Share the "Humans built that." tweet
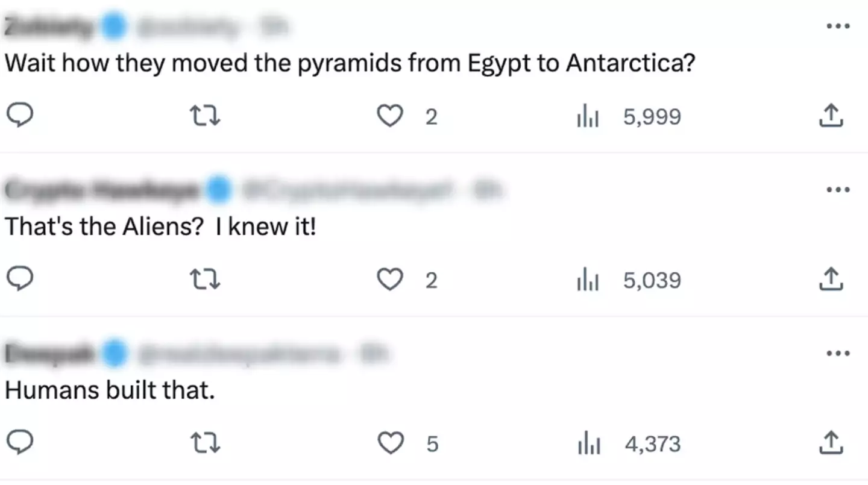Viewport: 868px width, 485px height. [x=830, y=443]
